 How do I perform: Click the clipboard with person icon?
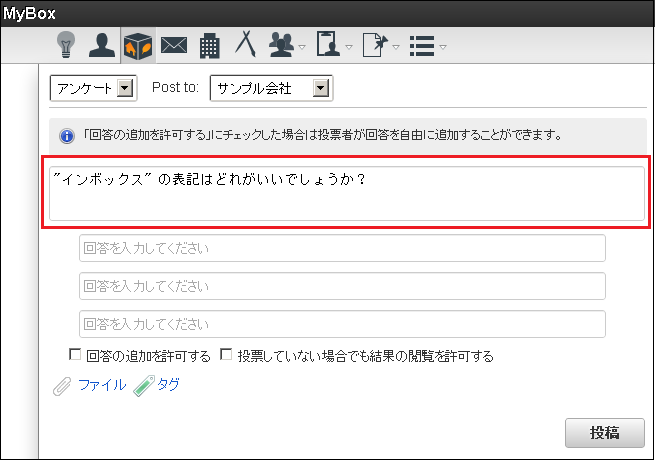coord(328,44)
